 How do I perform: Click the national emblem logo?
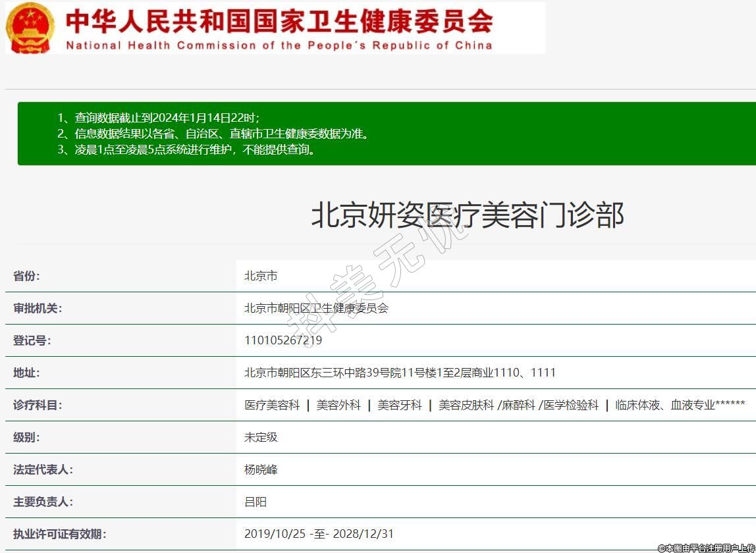(x=30, y=28)
